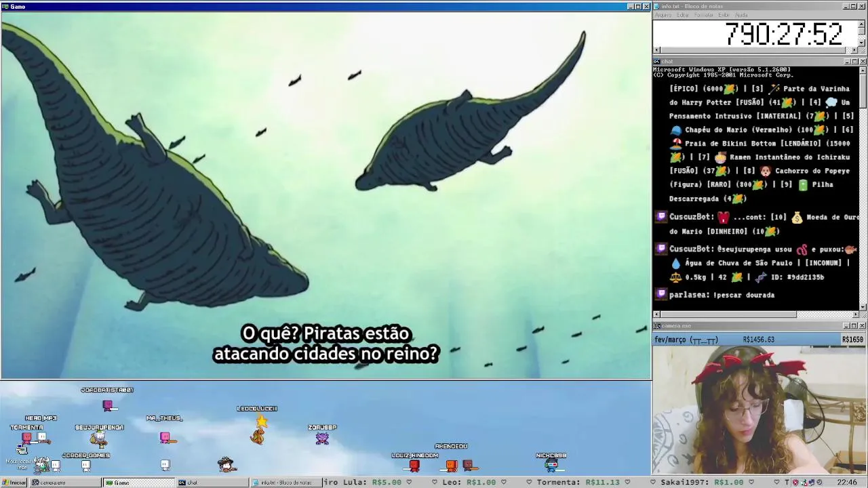
Task: Click Notepad horizontal scroll right arrow
Action: pyautogui.click(x=854, y=50)
